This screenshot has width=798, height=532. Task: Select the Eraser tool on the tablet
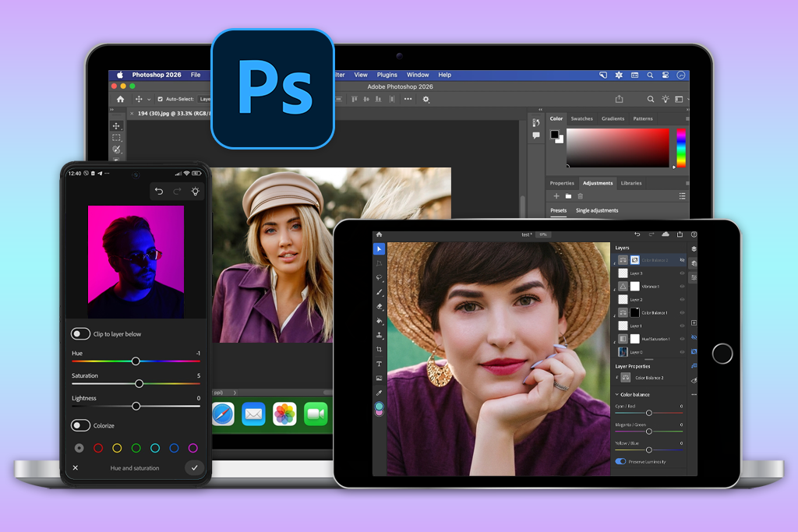(x=380, y=306)
